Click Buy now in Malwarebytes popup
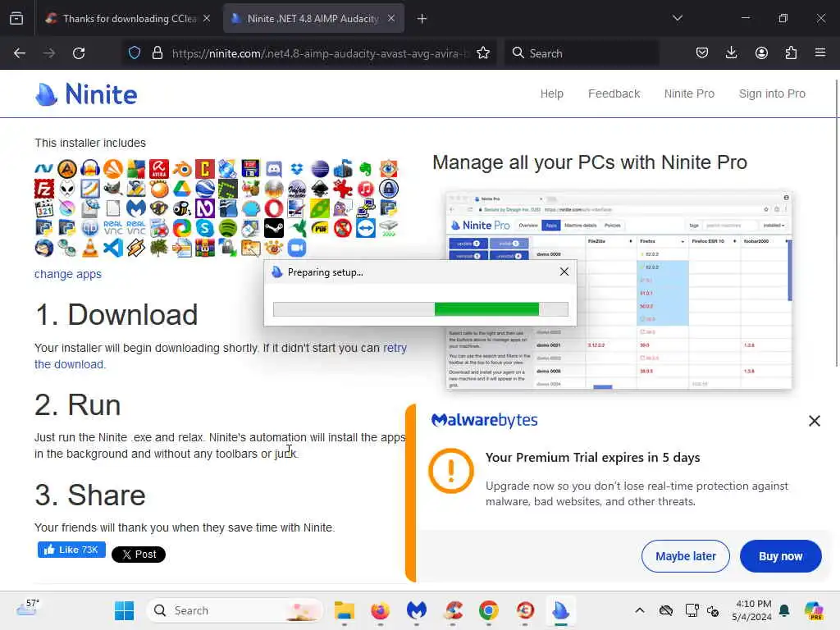The height and width of the screenshot is (630, 840). 780,556
